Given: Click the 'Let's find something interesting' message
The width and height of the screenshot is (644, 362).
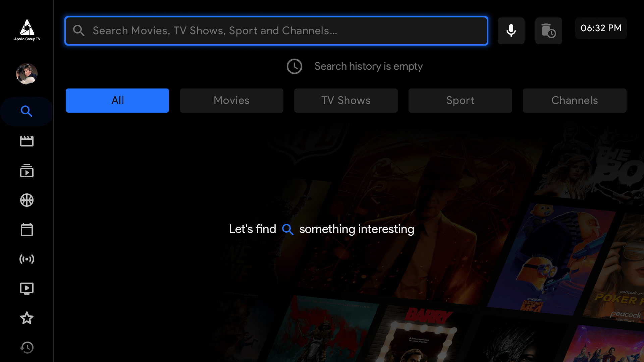Looking at the screenshot, I should coord(322,229).
